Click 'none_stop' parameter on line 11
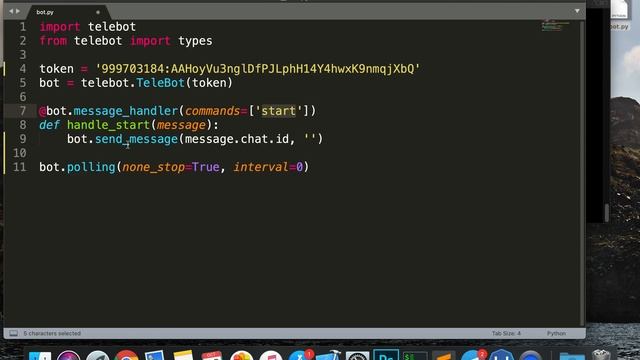Screen dimensions: 640x360 click(x=153, y=167)
